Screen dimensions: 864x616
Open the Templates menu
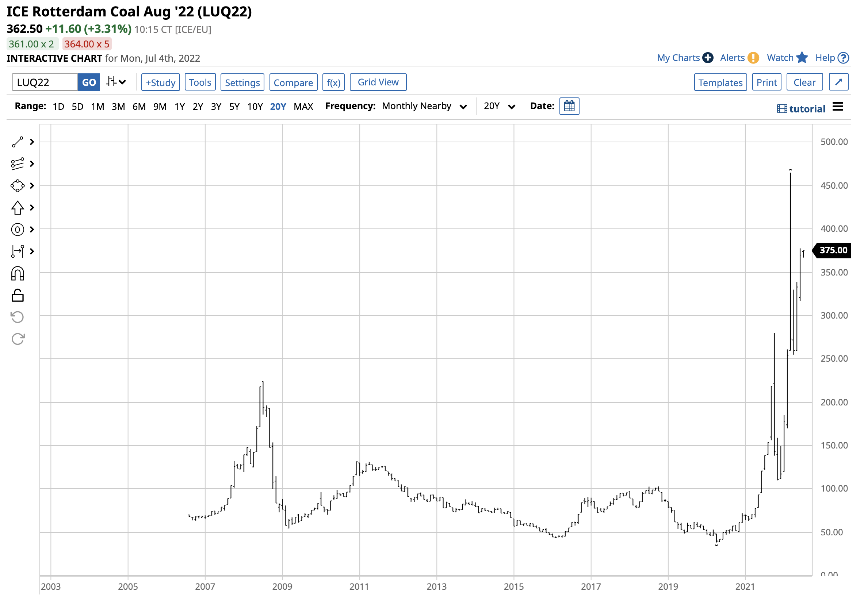tap(721, 83)
